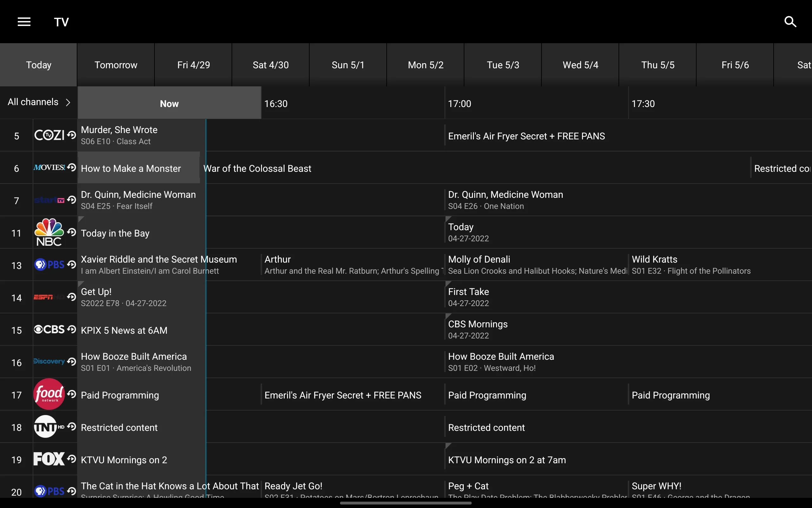812x508 pixels.
Task: Open First Take on ESPN
Action: point(628,297)
